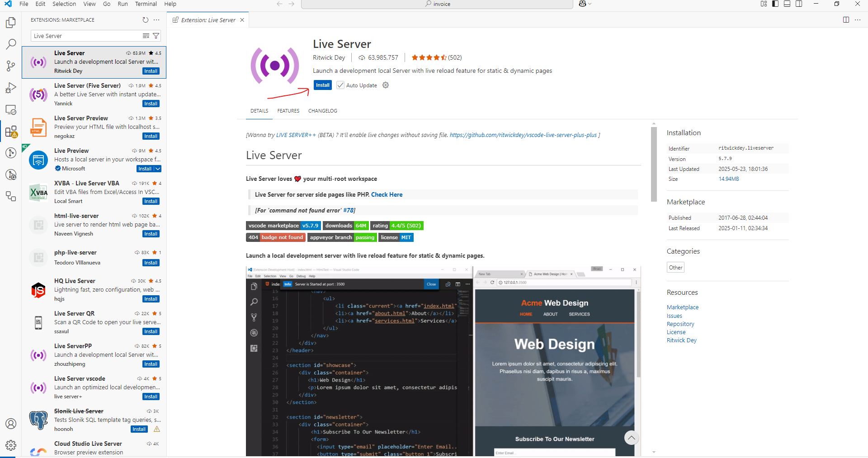Viewport: 868px width, 458px height.
Task: Switch to the Changelog tab
Action: (322, 111)
